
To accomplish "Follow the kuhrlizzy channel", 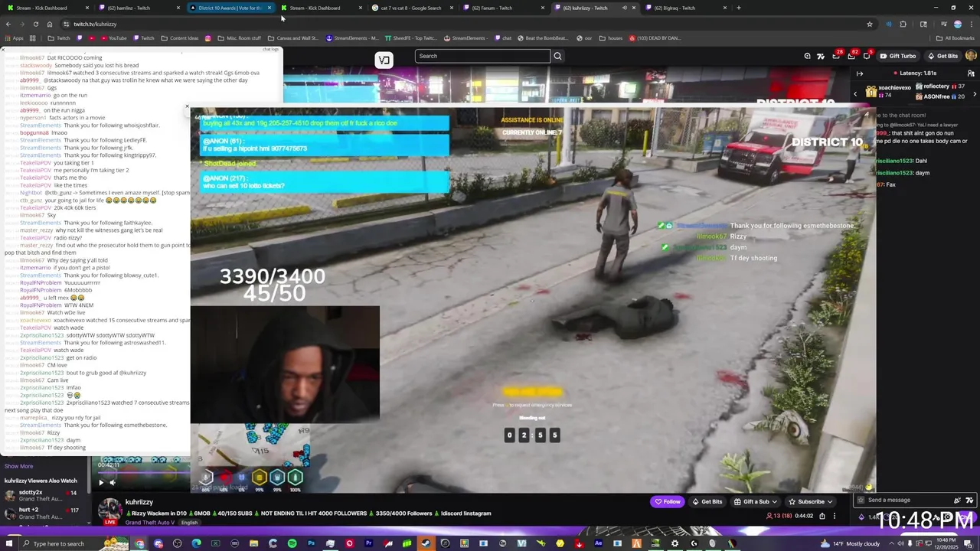I will [x=667, y=502].
